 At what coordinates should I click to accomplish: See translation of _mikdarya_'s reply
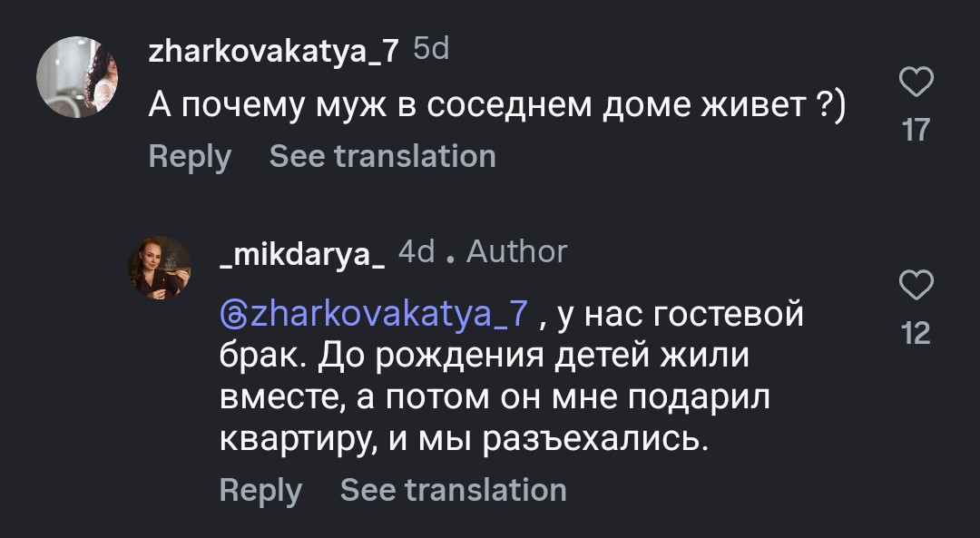[453, 490]
